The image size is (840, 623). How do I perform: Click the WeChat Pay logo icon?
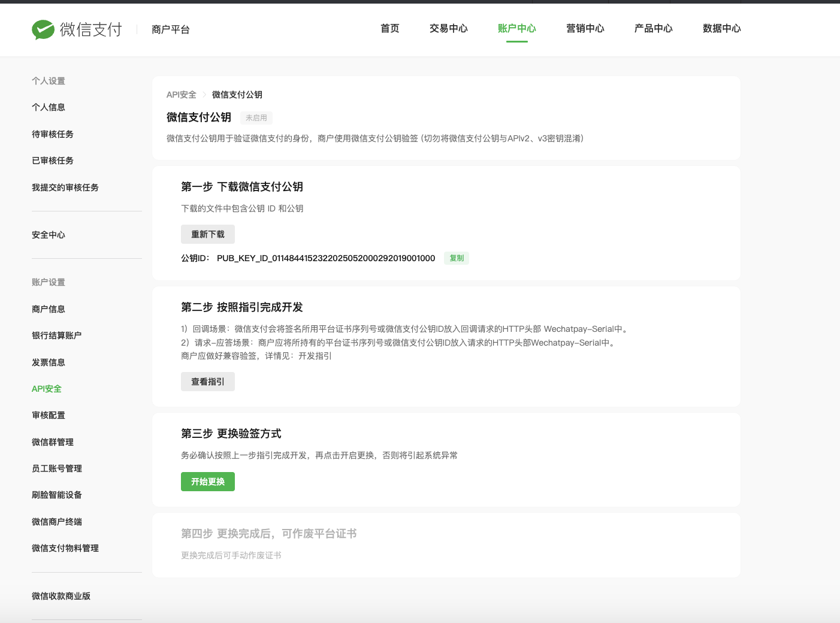(43, 29)
